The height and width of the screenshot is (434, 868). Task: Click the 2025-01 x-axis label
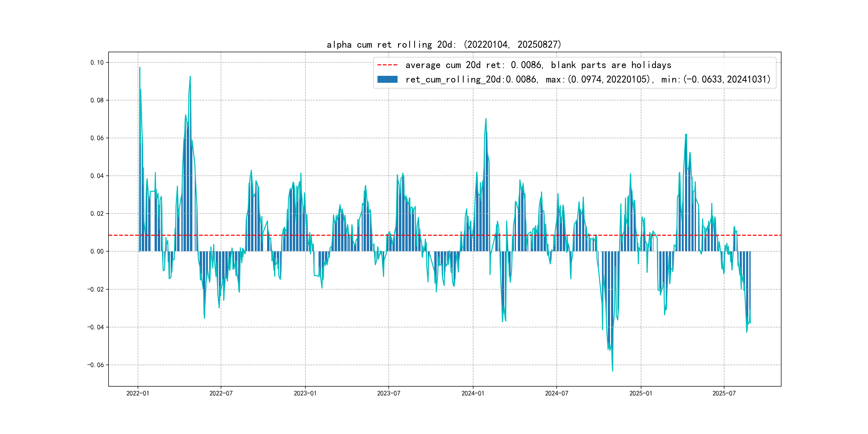point(641,393)
